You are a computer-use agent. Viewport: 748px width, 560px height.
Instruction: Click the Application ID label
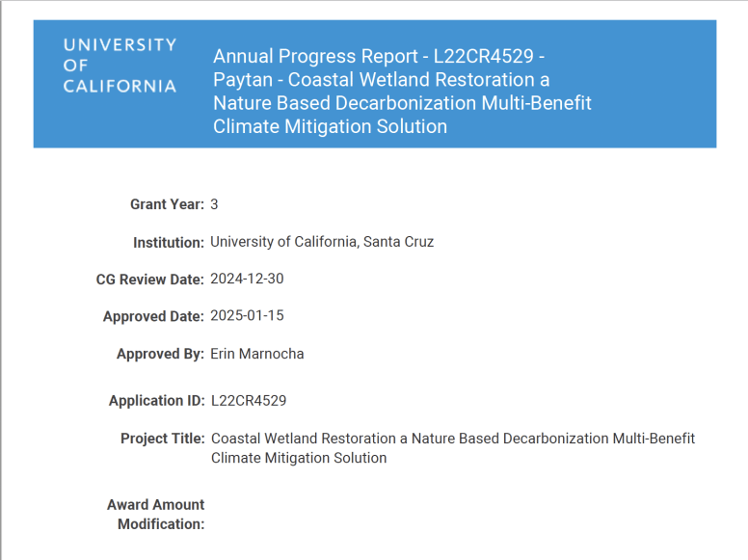[x=156, y=401]
